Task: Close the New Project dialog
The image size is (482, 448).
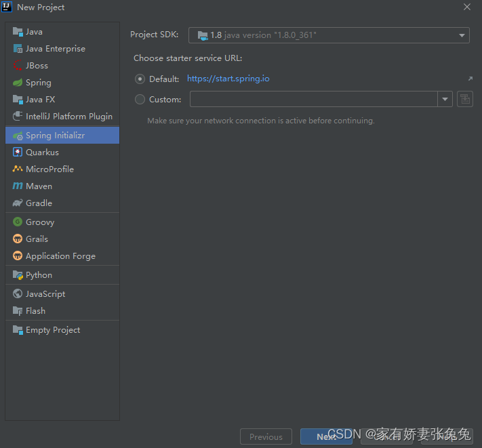Action: tap(467, 7)
